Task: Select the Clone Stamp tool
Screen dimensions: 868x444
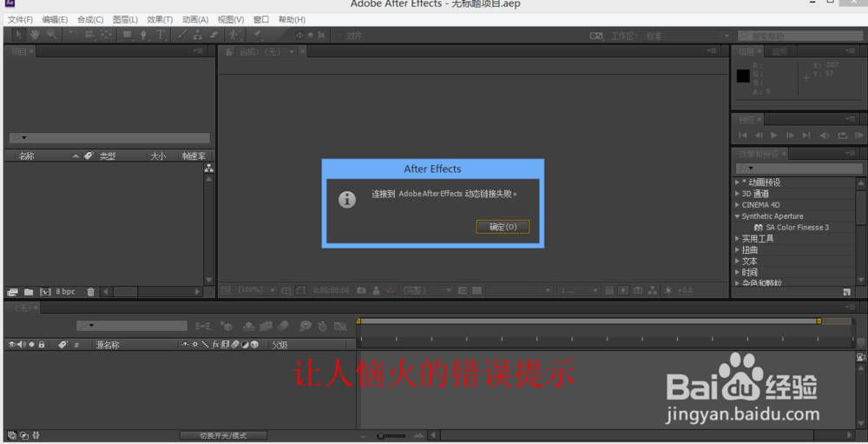Action: [198, 35]
